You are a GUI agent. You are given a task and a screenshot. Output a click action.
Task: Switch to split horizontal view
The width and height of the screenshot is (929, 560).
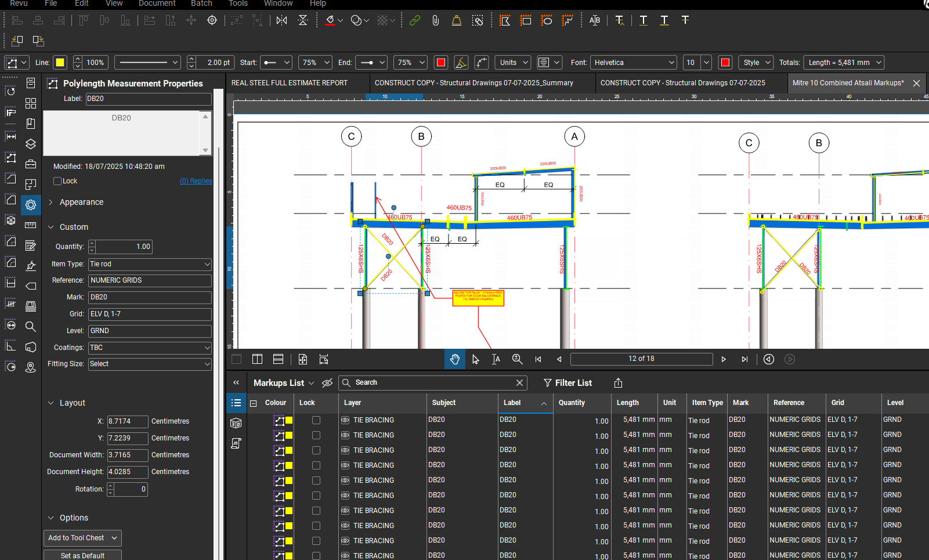pyautogui.click(x=278, y=359)
